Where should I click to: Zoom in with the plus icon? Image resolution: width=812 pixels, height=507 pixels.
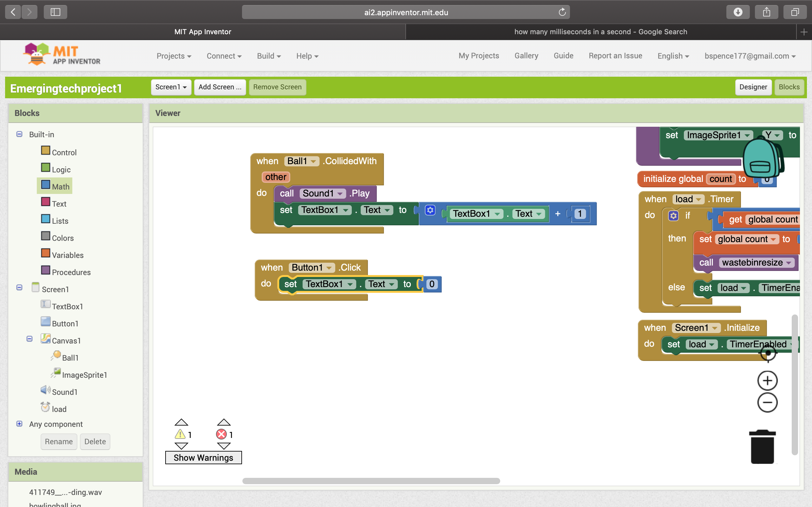click(767, 381)
